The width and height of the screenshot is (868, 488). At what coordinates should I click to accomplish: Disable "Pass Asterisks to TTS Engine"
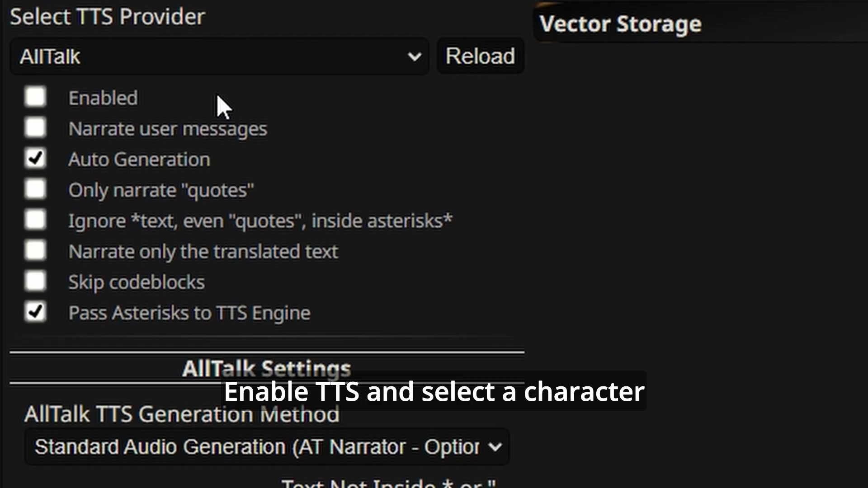tap(35, 312)
